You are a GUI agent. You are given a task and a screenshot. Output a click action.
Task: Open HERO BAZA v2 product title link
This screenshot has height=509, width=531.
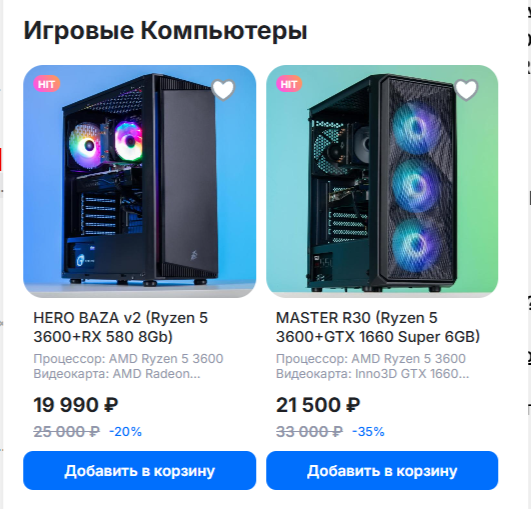point(121,327)
